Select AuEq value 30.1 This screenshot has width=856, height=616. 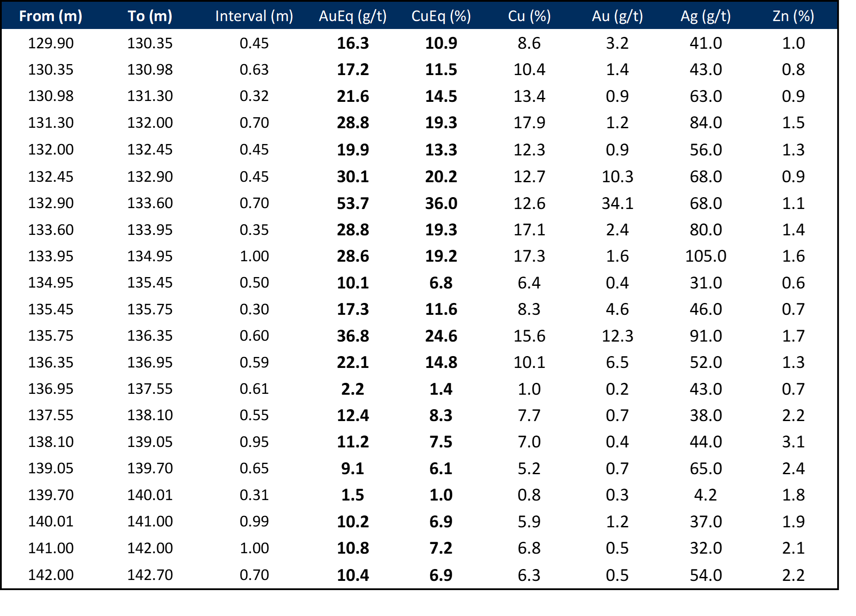tap(353, 177)
